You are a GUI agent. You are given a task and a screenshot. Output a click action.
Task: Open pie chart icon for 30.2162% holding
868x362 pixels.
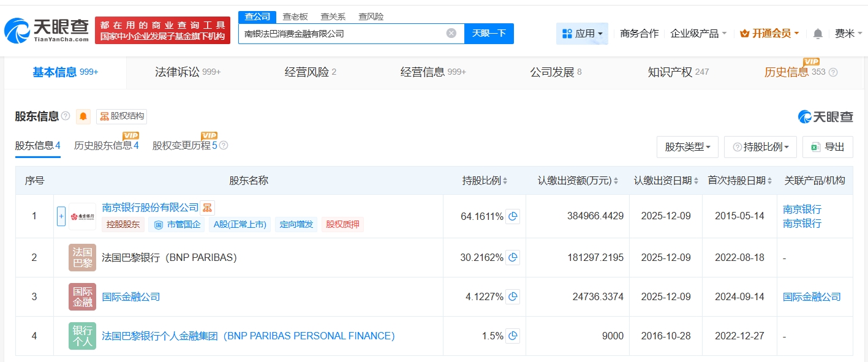[x=513, y=257]
